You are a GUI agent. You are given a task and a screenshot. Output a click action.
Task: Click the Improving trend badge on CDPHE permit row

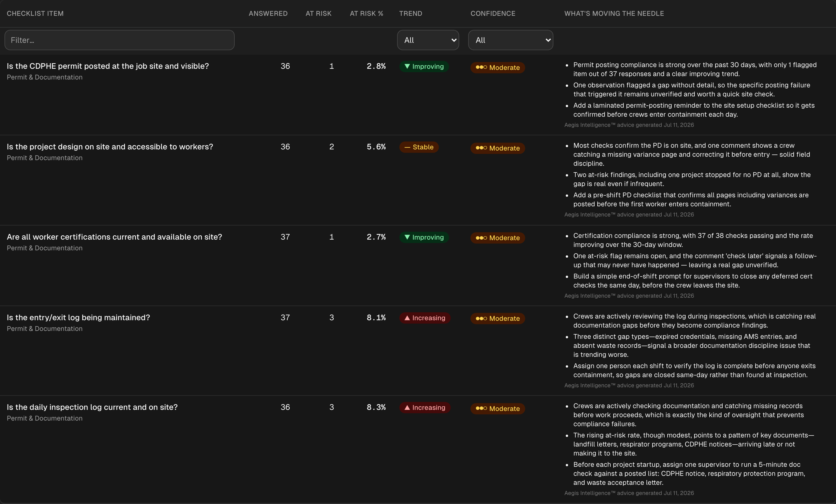pyautogui.click(x=424, y=67)
